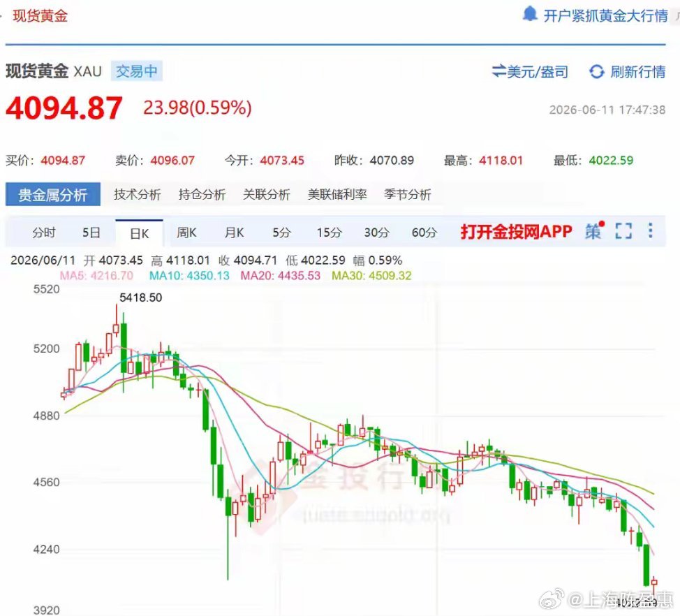Expand chart to fullscreen icon
The height and width of the screenshot is (616, 680).
click(x=623, y=230)
